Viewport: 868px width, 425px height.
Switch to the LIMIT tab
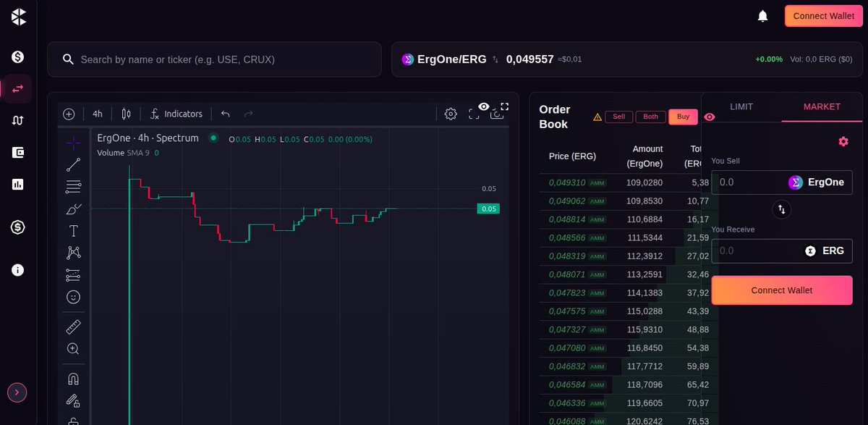(x=741, y=106)
